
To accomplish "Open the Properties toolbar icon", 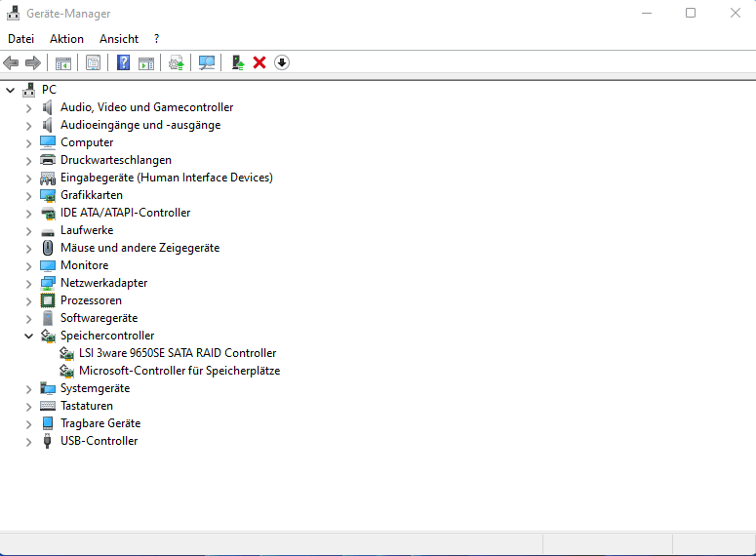I will pyautogui.click(x=93, y=62).
